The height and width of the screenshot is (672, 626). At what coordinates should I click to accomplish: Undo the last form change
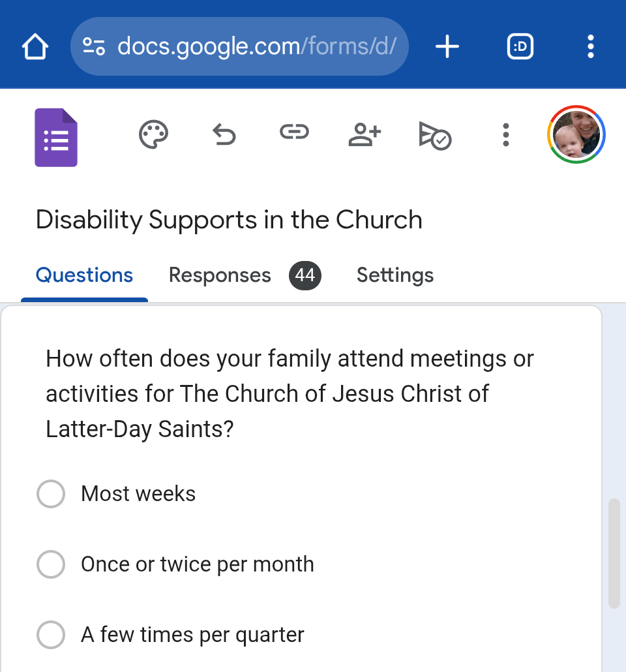224,135
